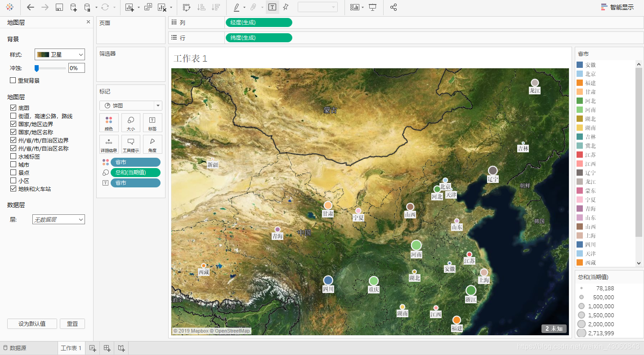Viewport: 644px width, 355px height.
Task: Expand the highlight dropdown arrow
Action: coord(244,7)
